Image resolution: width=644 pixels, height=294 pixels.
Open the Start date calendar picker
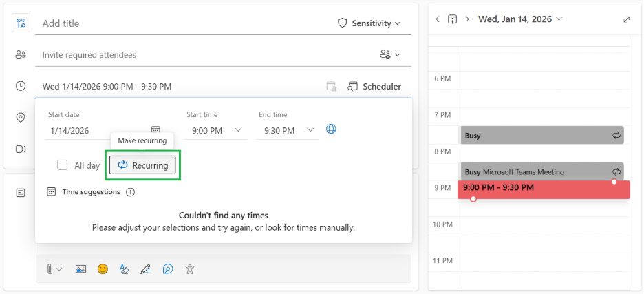point(155,130)
